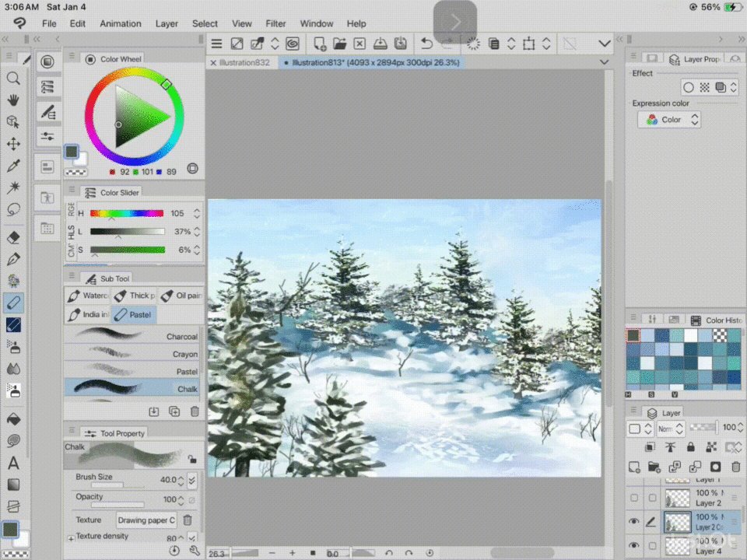Open the hamburger menu in command bar
Image resolution: width=747 pixels, height=560 pixels.
[x=217, y=44]
